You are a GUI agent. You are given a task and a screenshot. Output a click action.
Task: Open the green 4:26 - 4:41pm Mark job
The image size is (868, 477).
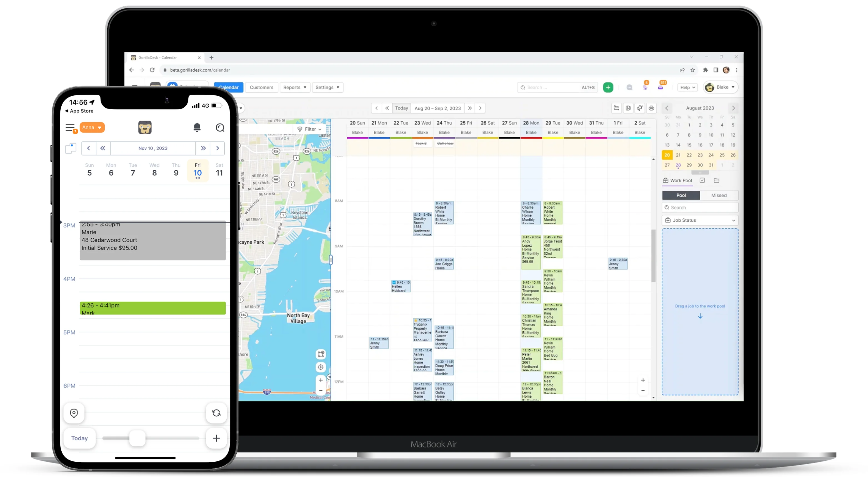tap(153, 308)
